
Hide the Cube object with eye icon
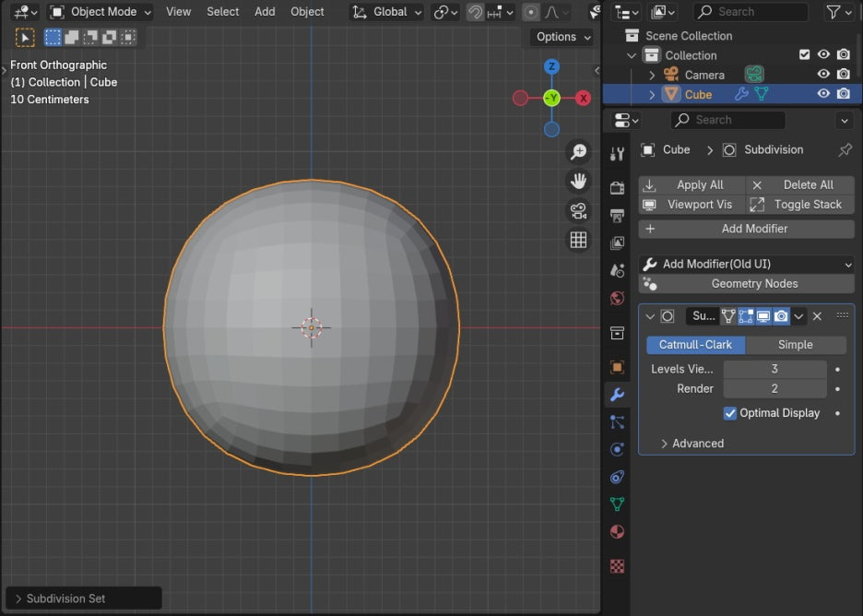[823, 94]
